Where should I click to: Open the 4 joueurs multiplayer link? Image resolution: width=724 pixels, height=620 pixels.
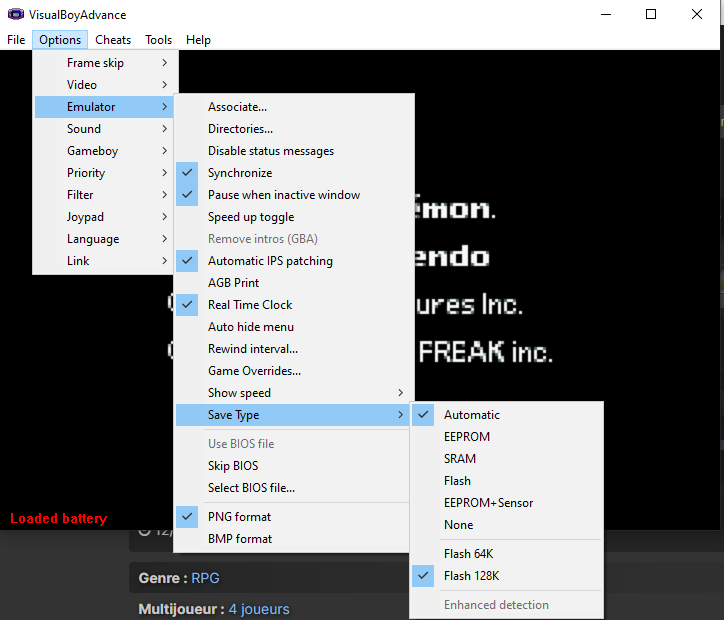(x=259, y=609)
